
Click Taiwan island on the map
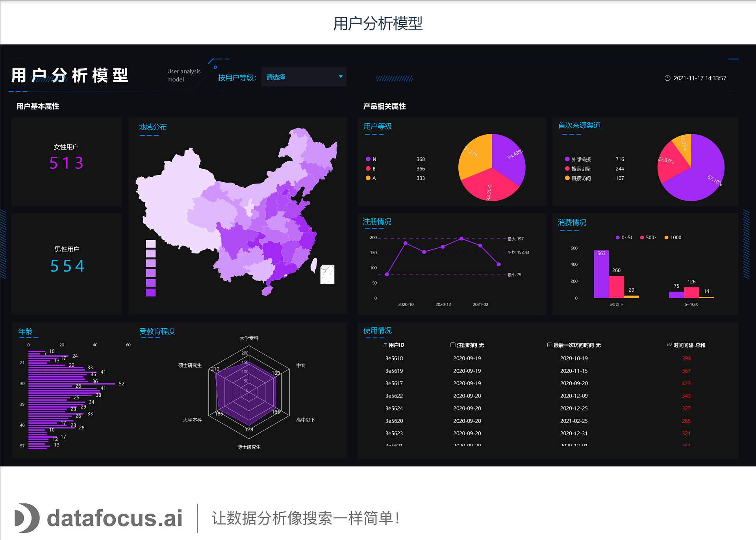pos(314,266)
